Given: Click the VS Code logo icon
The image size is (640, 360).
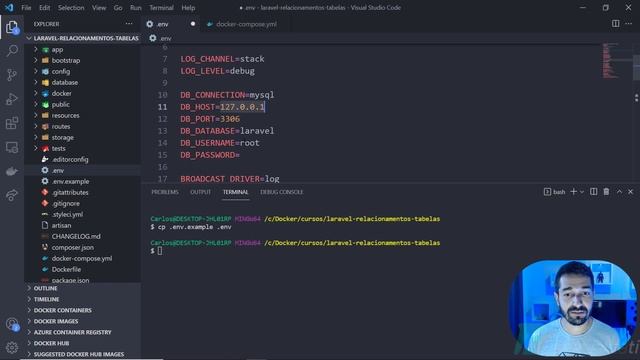Looking at the screenshot, I should pos(9,7).
